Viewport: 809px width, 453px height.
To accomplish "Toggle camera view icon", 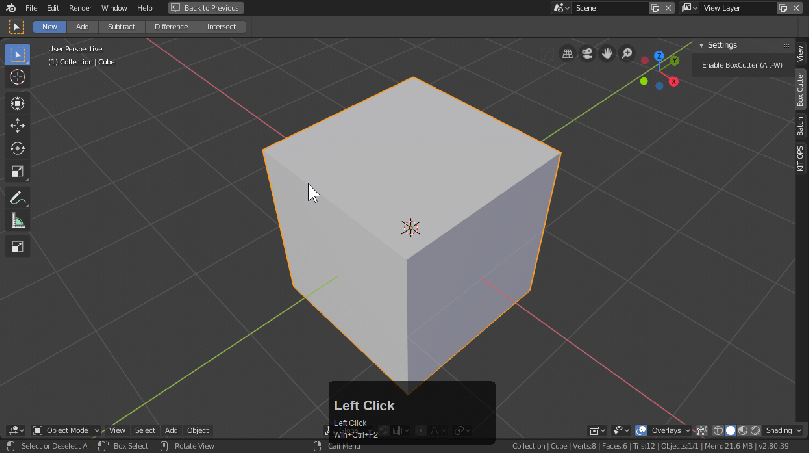I will (x=587, y=54).
